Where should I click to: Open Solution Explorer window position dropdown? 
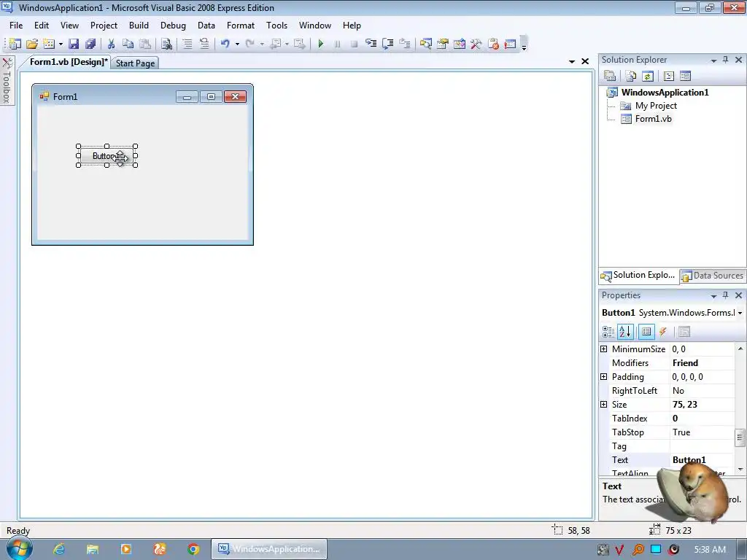click(713, 60)
